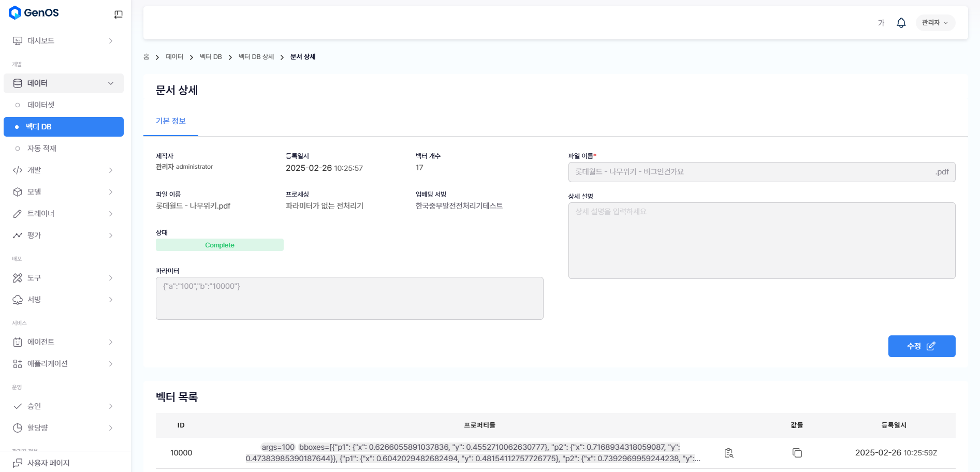Click the GenOS logo
Image resolution: width=980 pixels, height=472 pixels.
pyautogui.click(x=34, y=13)
